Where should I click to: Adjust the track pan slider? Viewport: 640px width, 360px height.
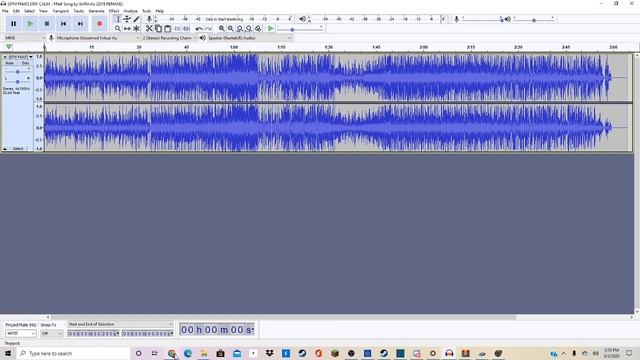tap(18, 81)
